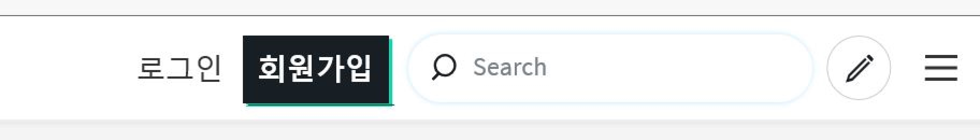Select the 로그인 text in the header
Image resolution: width=980 pixels, height=140 pixels.
(x=179, y=69)
